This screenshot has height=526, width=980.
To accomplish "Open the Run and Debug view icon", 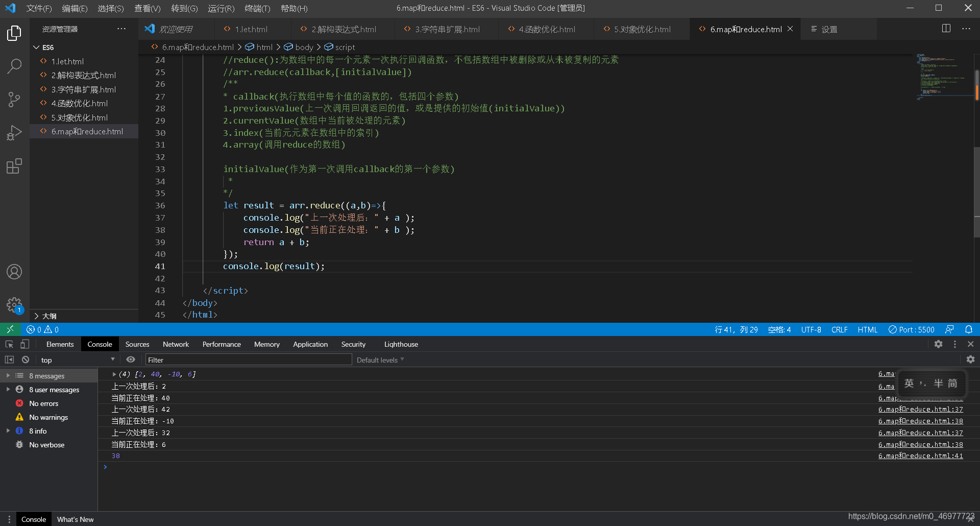I will tap(14, 133).
